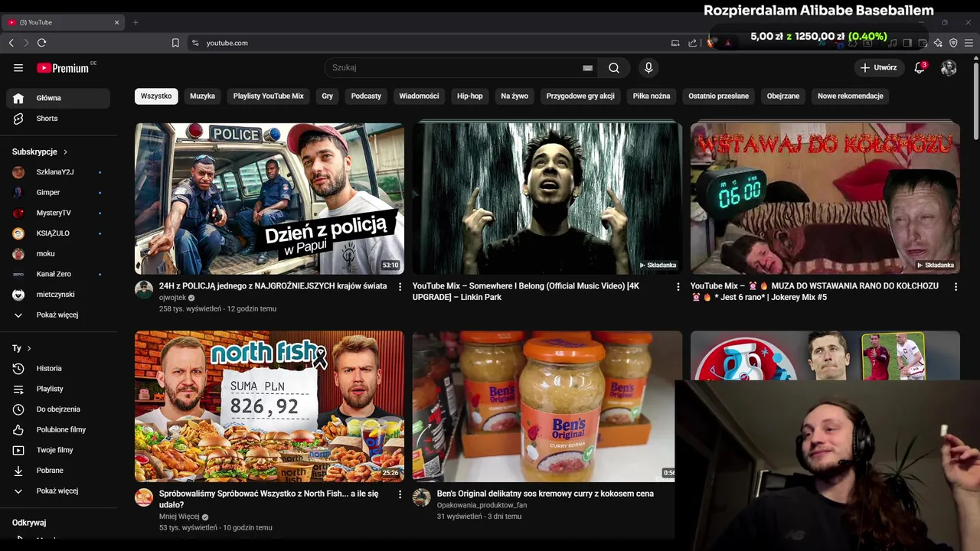980x551 pixels.
Task: Click the Utwórz create button
Action: pyautogui.click(x=879, y=67)
